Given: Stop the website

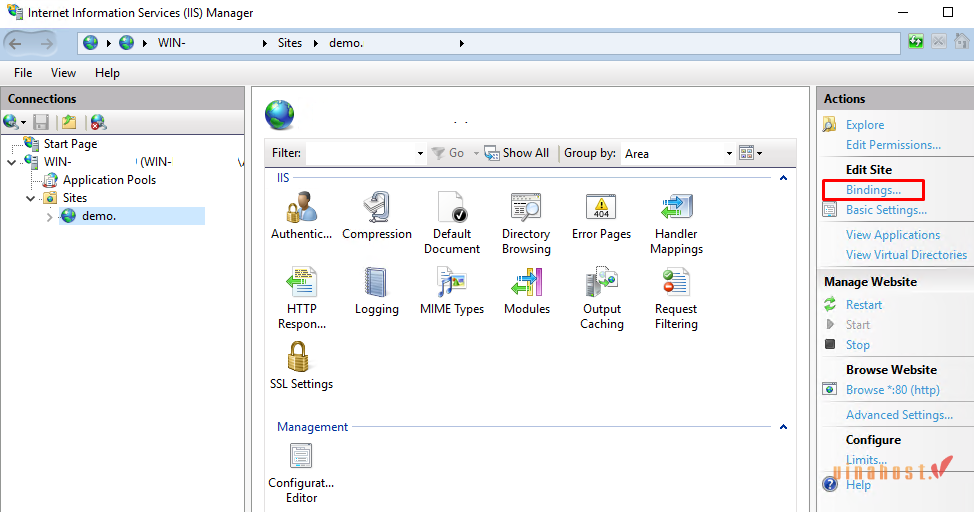Looking at the screenshot, I should (x=857, y=345).
